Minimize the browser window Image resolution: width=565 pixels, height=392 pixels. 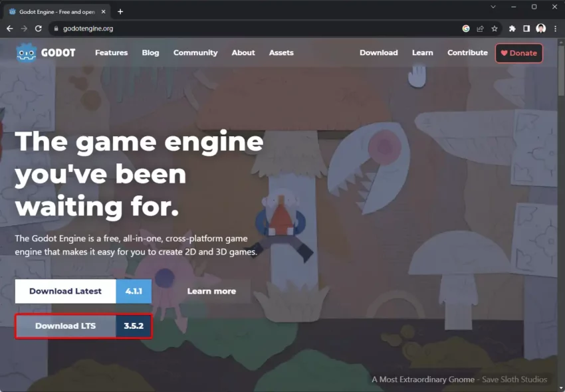(x=513, y=7)
